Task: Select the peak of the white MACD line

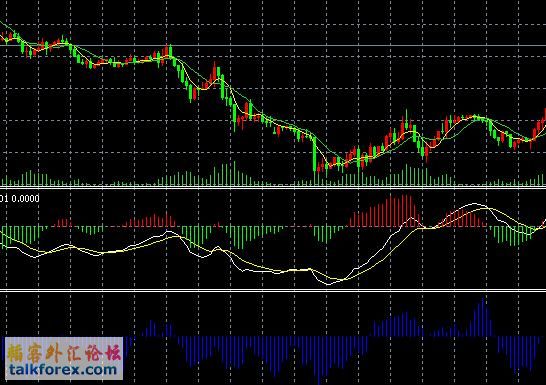Action: pyautogui.click(x=474, y=204)
